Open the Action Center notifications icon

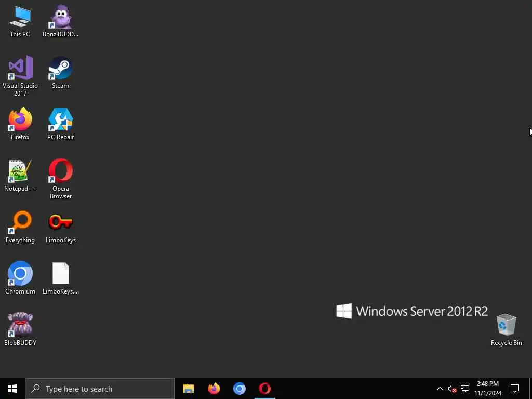point(515,389)
